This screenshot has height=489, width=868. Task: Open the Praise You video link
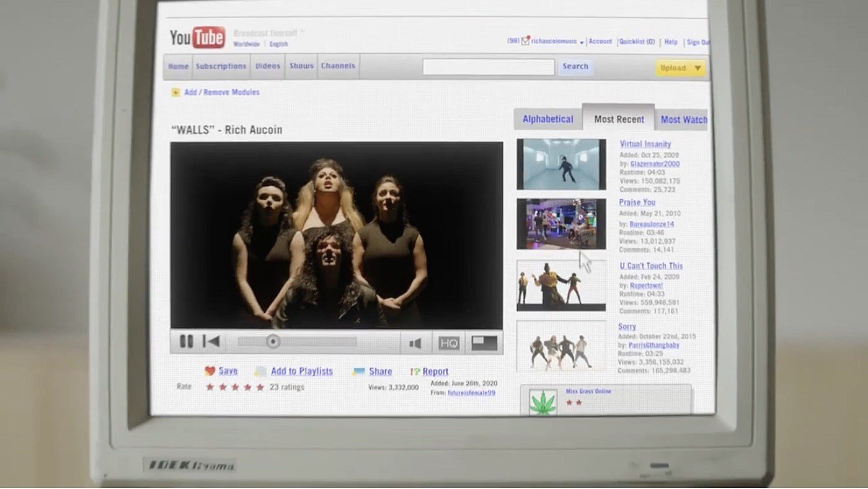(x=637, y=202)
